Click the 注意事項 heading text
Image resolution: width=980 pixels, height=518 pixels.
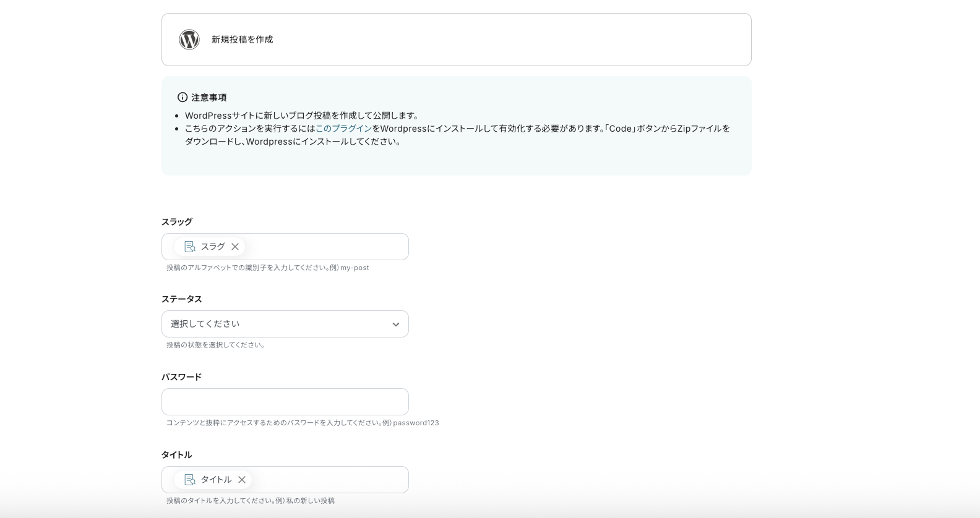coord(209,98)
